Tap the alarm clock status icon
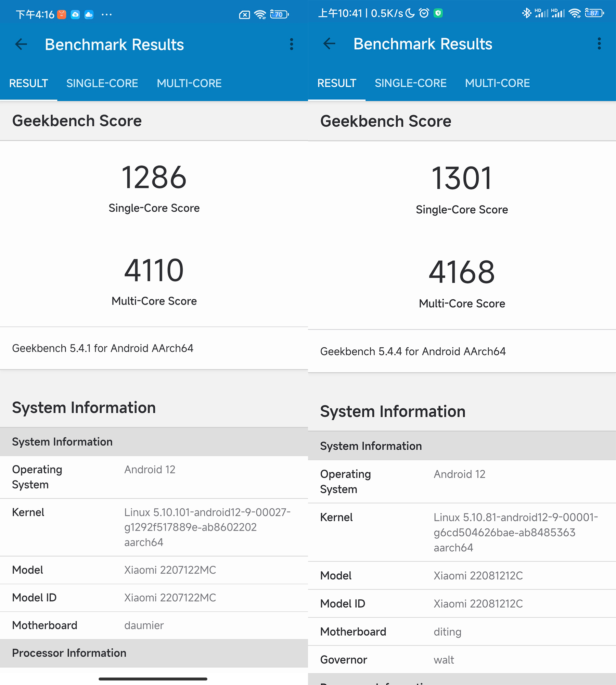Viewport: 616px width, 685px height. click(424, 13)
